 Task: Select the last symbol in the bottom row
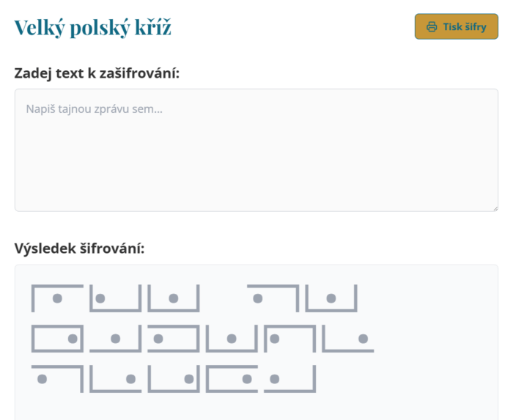290,379
